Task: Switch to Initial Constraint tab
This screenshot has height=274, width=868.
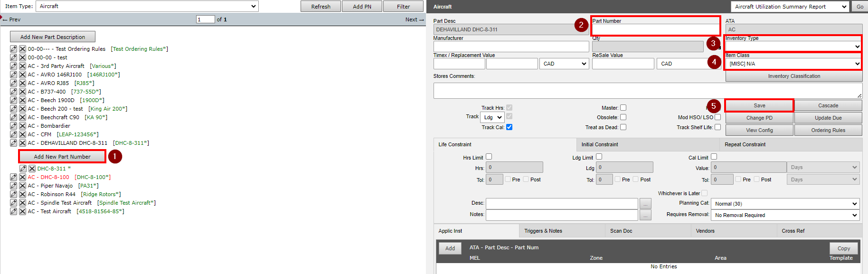Action: 648,144
